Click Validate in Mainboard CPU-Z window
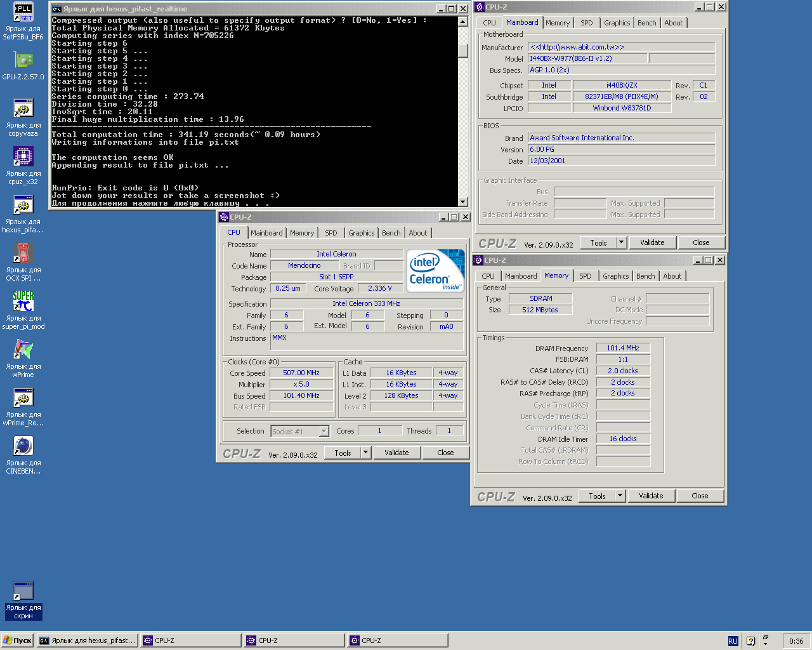 point(652,242)
